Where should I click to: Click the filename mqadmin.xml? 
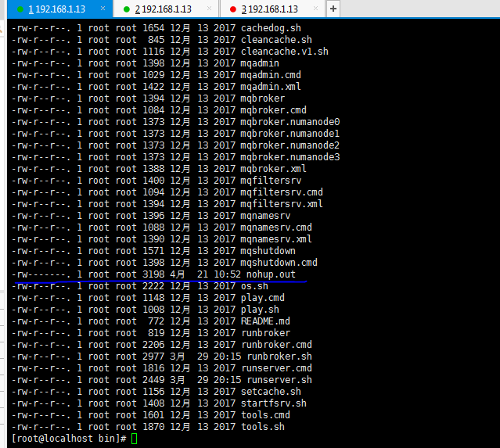[271, 87]
